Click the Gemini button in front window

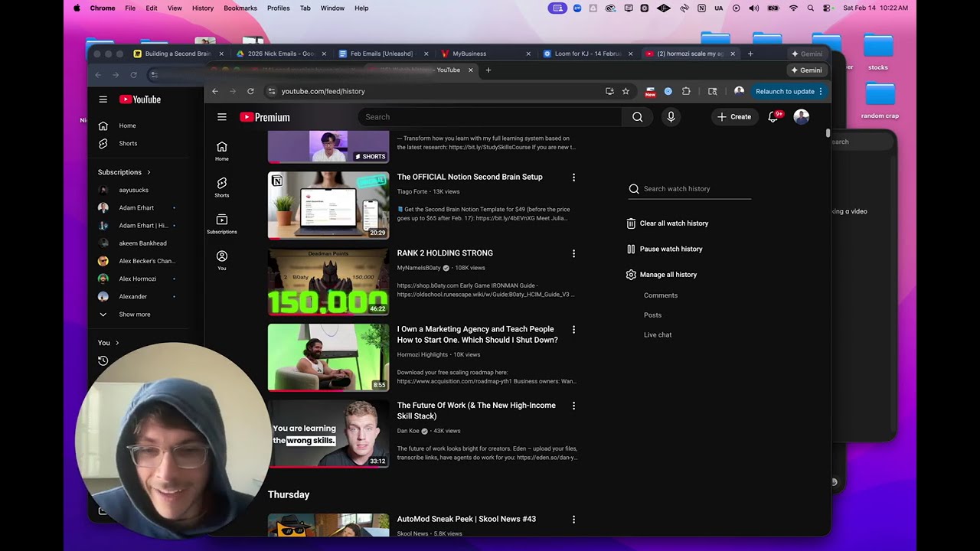[x=806, y=70]
